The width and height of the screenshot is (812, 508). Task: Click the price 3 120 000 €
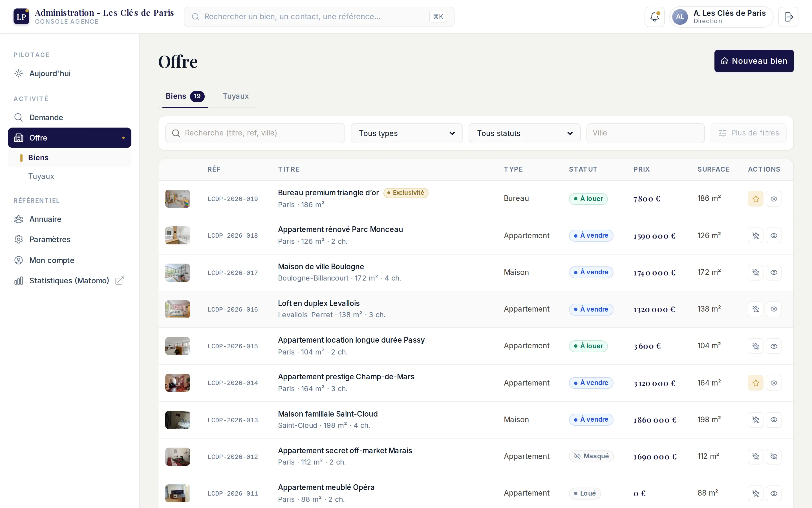tap(654, 383)
